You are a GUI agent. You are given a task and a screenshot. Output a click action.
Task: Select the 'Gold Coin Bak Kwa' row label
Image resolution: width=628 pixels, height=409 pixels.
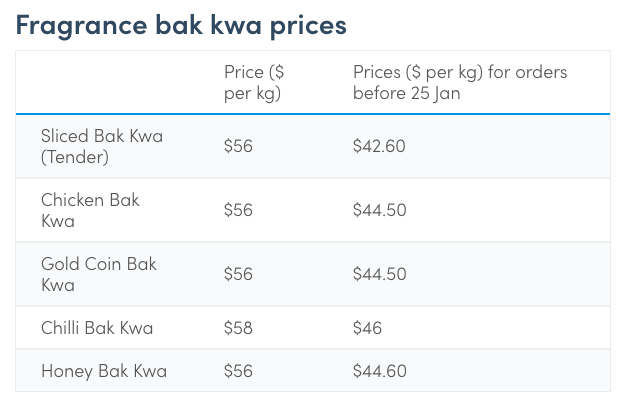click(x=99, y=274)
